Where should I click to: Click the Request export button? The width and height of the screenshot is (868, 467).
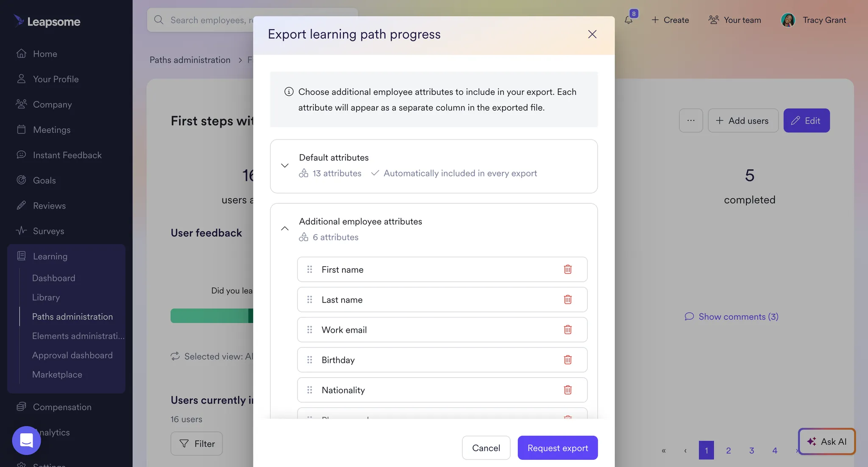(557, 448)
